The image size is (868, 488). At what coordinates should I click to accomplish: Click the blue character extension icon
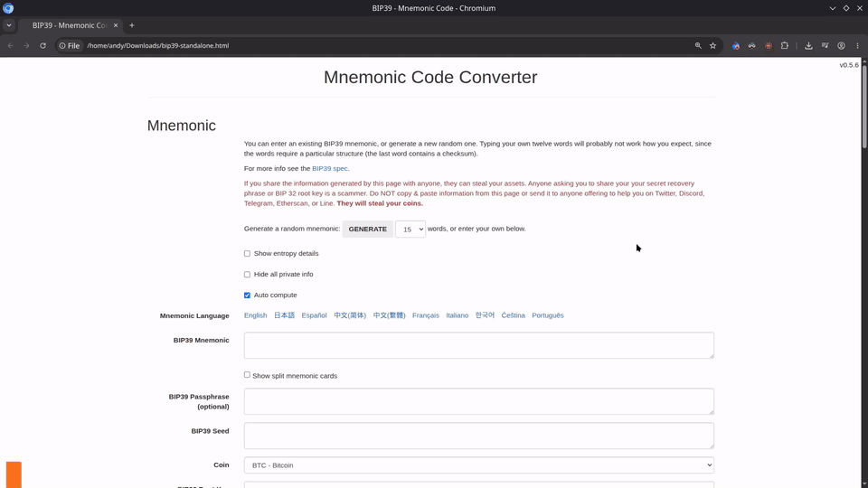click(x=736, y=46)
